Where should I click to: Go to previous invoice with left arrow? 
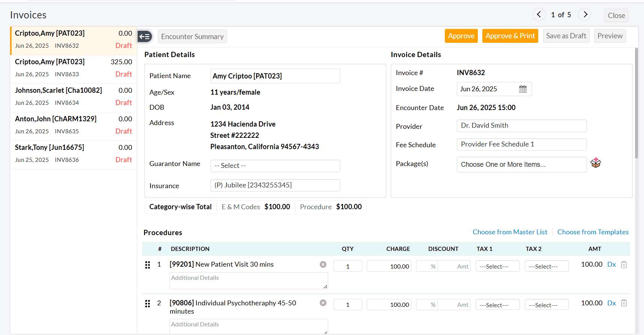539,15
